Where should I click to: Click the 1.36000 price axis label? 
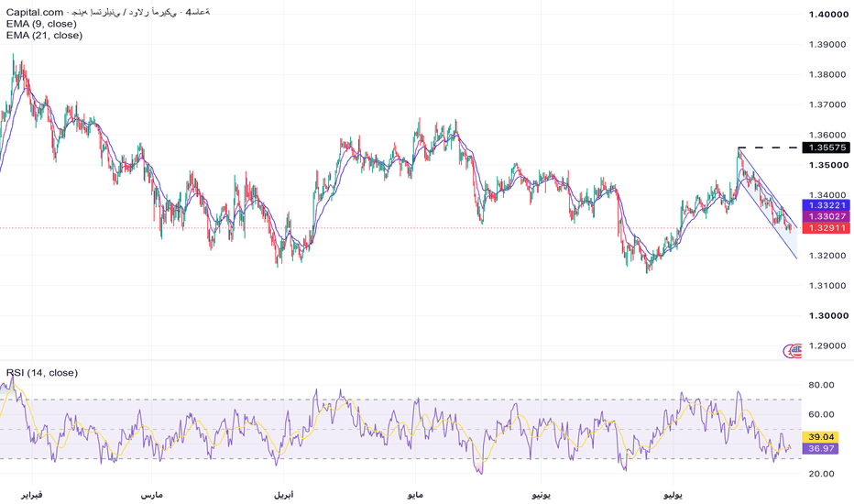pos(827,135)
